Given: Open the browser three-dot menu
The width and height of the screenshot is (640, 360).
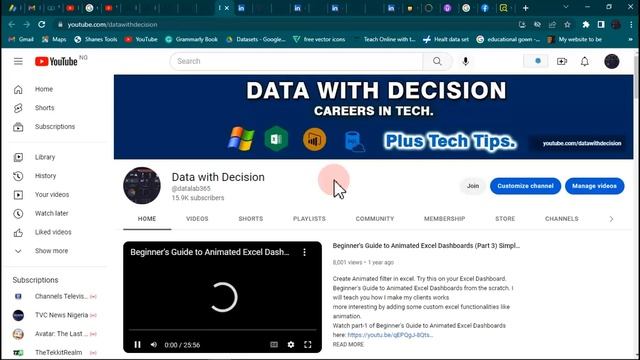Looking at the screenshot, I should (x=631, y=24).
